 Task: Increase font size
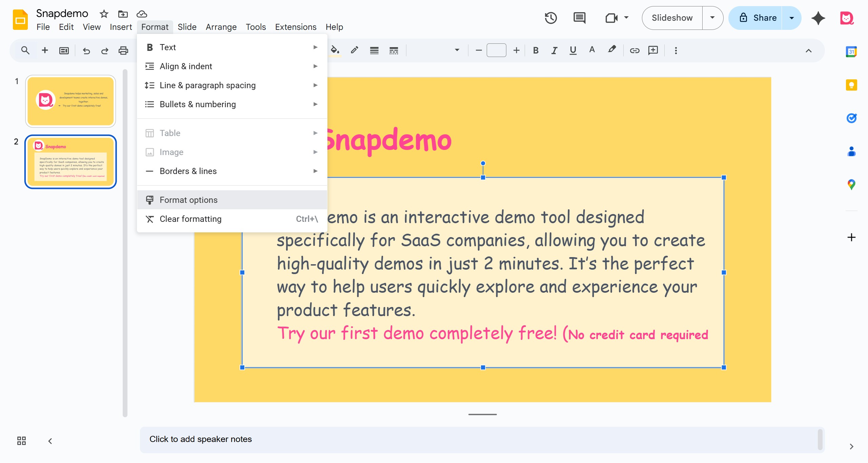(x=516, y=51)
